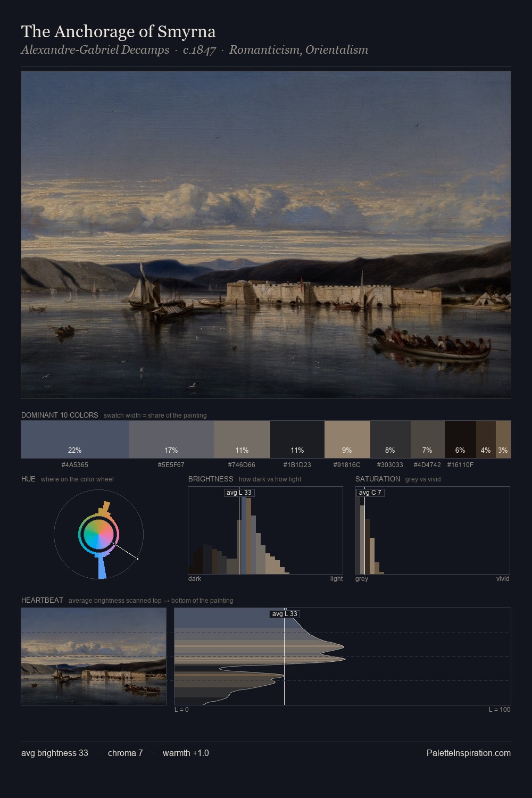The height and width of the screenshot is (798, 532).
Task: Select the 4% dark brown swatch
Action: pyautogui.click(x=486, y=439)
